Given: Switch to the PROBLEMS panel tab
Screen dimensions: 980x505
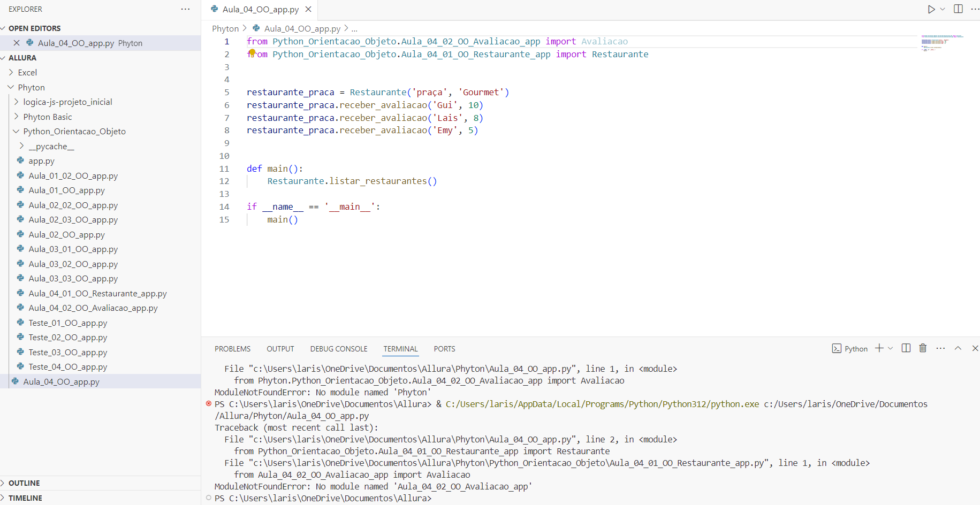Looking at the screenshot, I should pos(232,349).
